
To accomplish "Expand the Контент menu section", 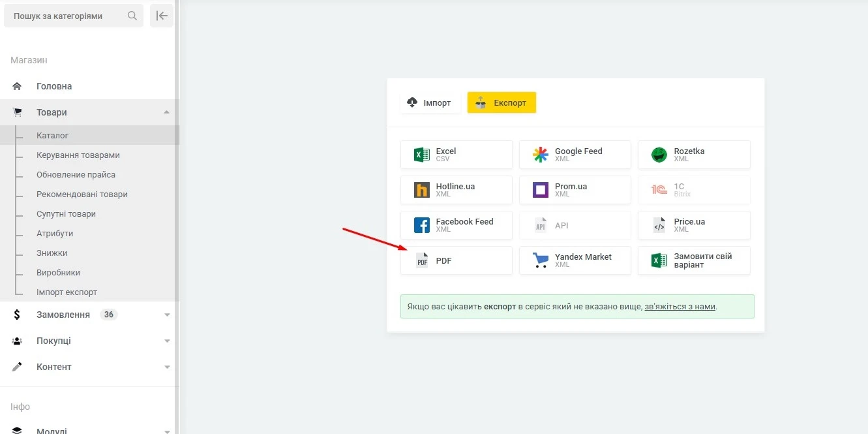I will coord(167,367).
